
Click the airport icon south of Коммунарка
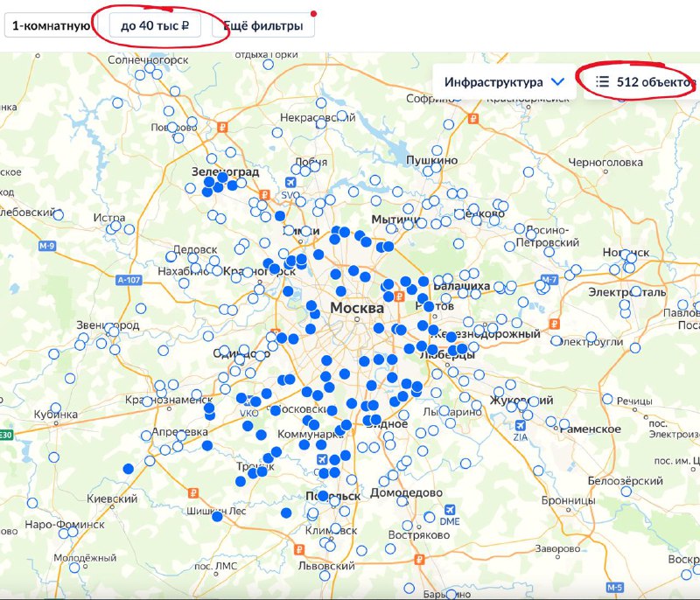coord(322,459)
